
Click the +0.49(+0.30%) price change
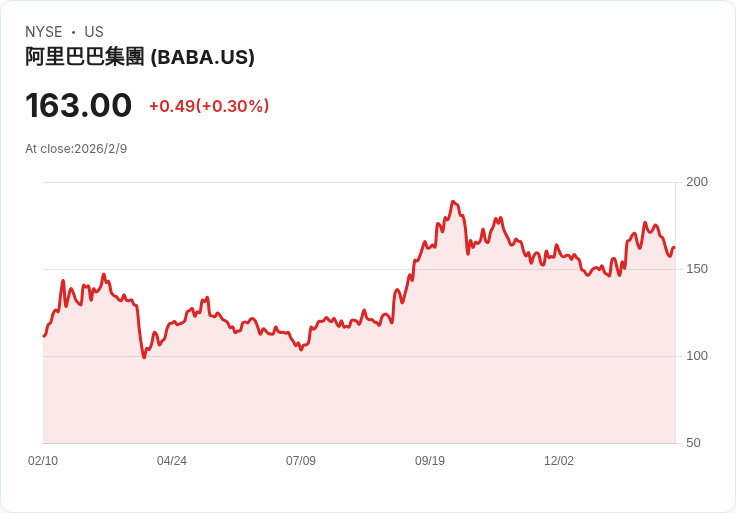(209, 106)
